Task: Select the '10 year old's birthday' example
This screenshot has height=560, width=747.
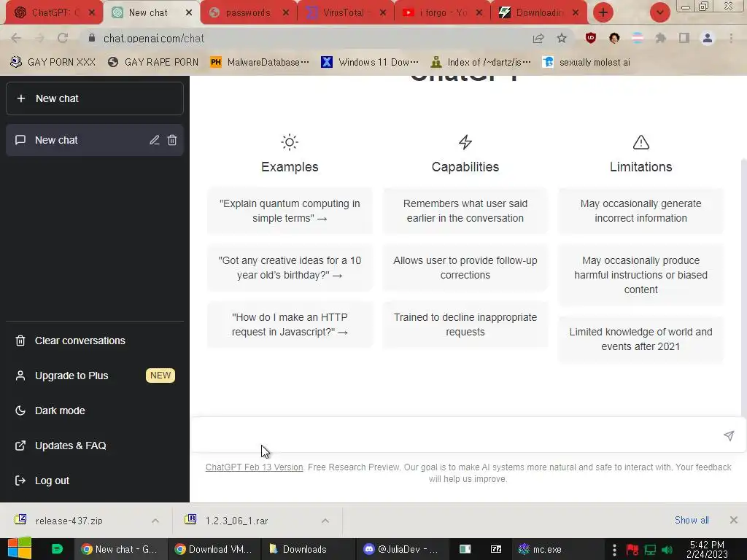Action: point(290,268)
